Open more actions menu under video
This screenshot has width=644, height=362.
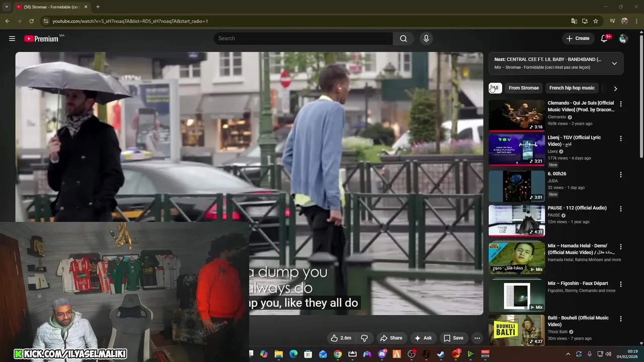pos(477,338)
